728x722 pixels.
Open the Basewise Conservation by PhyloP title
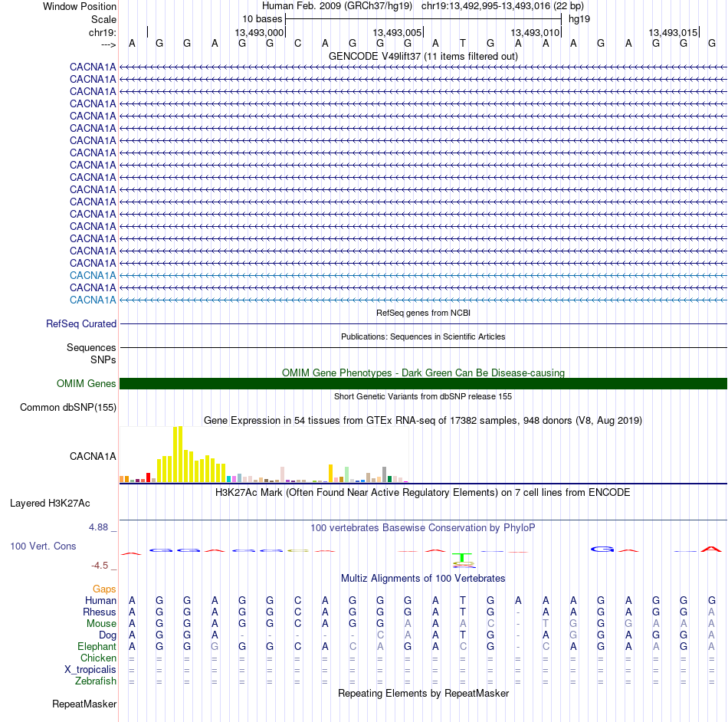423,528
